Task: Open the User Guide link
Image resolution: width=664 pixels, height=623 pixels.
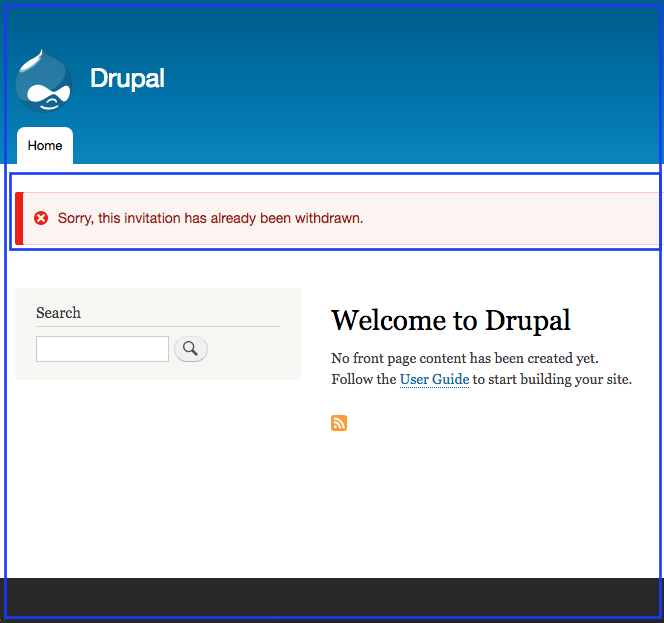Action: (x=434, y=379)
